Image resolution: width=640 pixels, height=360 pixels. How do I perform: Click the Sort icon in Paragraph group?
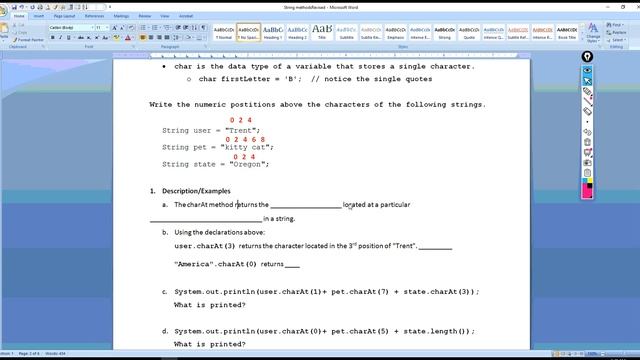pyautogui.click(x=194, y=27)
